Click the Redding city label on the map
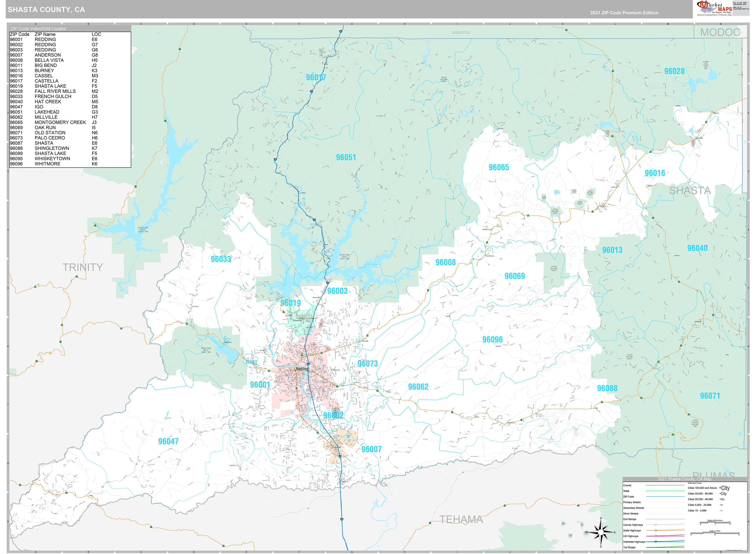756x554 pixels. click(x=302, y=369)
